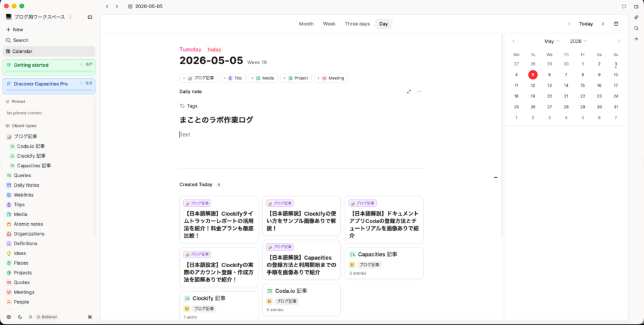Add a new Meeting to this day
The height and width of the screenshot is (325, 644).
331,78
